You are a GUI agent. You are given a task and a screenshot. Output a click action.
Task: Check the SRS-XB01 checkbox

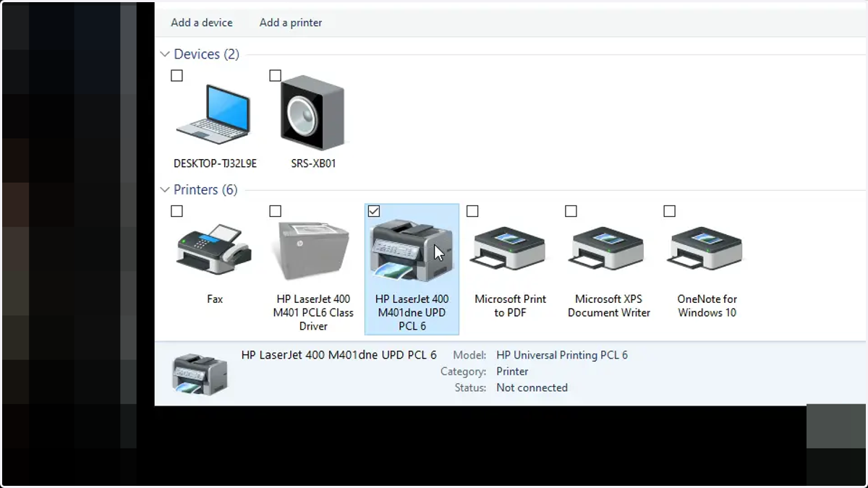(x=275, y=76)
